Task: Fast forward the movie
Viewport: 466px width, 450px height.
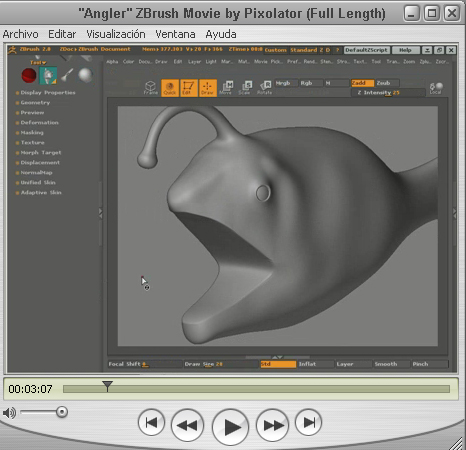Action: [272, 425]
